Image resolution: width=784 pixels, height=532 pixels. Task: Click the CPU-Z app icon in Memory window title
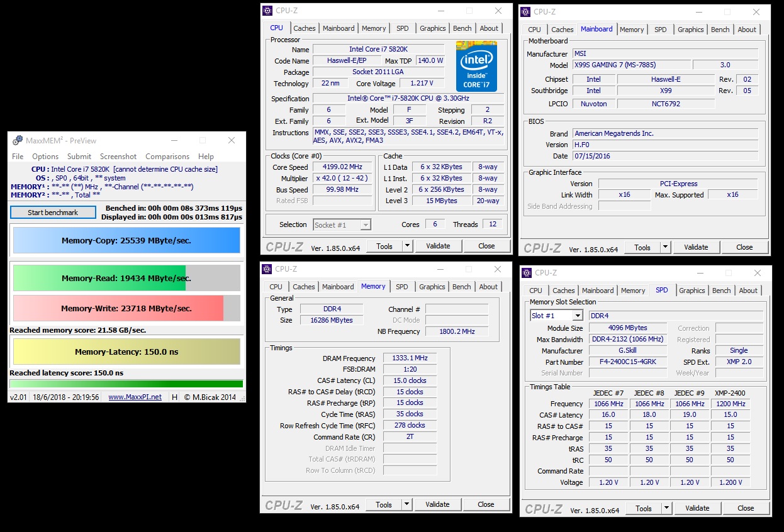click(267, 269)
